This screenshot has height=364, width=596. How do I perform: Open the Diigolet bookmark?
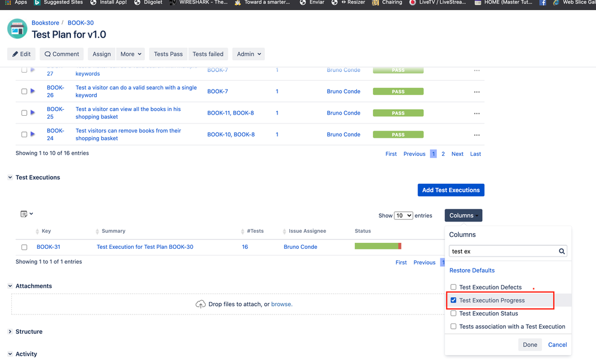[x=148, y=2]
